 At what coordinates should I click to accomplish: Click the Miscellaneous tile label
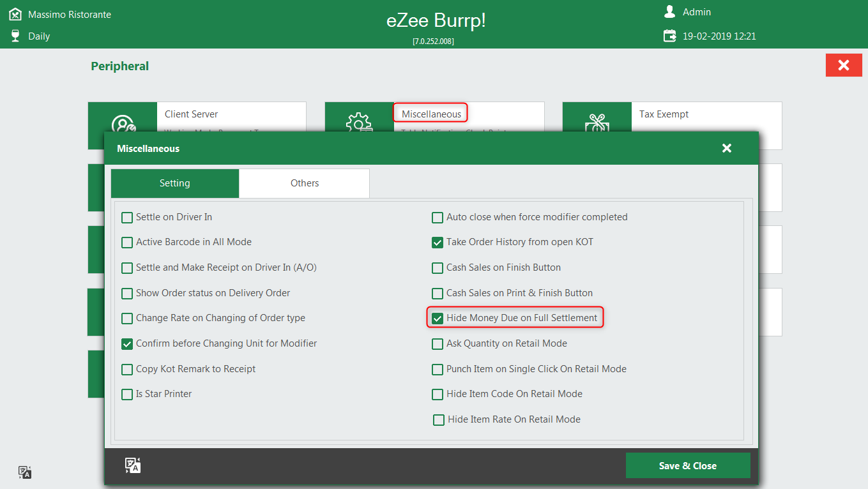[x=431, y=114]
